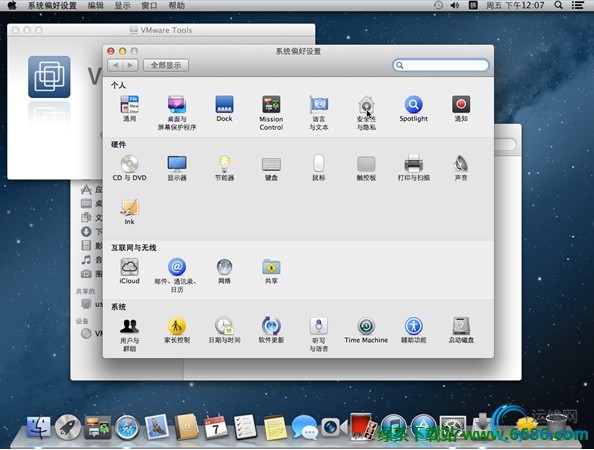Focus the System Preferences search field

tap(441, 65)
